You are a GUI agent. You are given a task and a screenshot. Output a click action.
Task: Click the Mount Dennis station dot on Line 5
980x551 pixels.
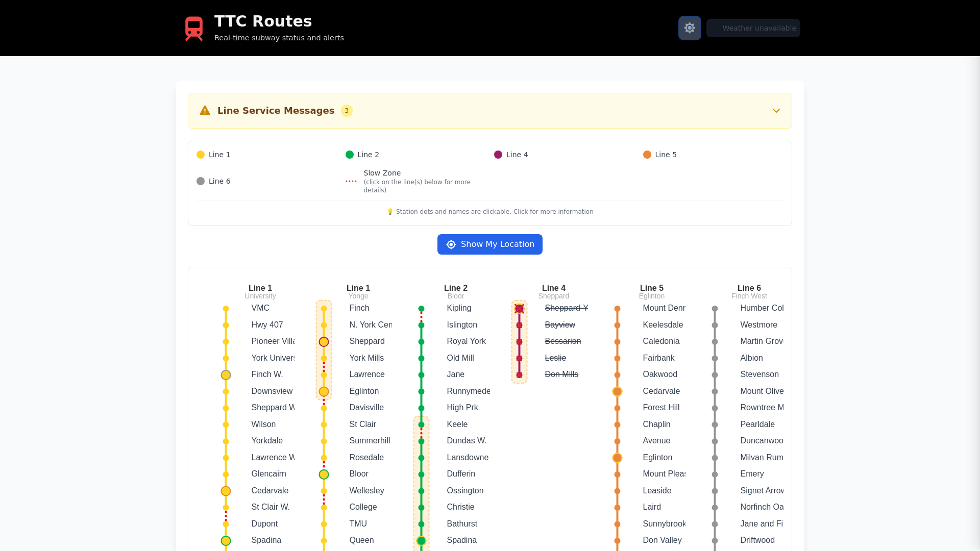click(x=617, y=309)
